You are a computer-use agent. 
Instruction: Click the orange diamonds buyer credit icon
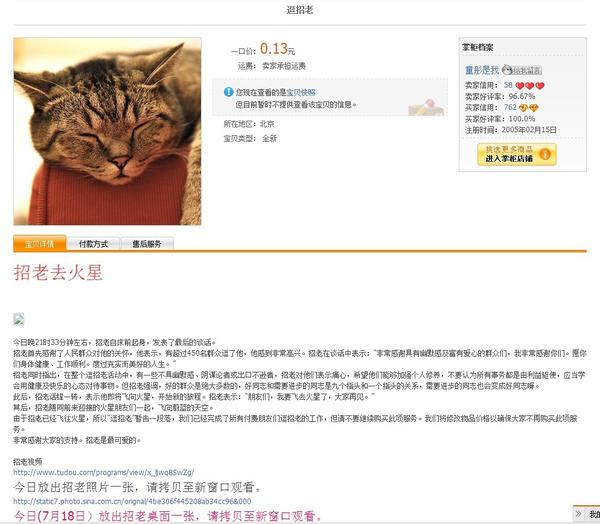pyautogui.click(x=528, y=108)
